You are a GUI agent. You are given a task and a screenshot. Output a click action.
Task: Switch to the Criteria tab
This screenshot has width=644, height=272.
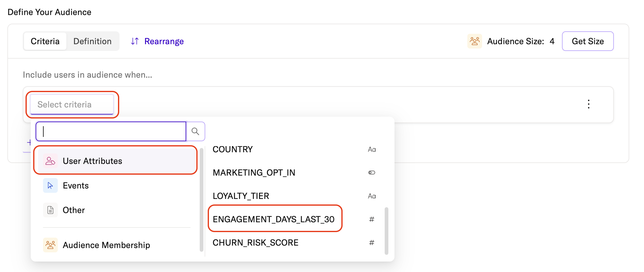click(45, 41)
